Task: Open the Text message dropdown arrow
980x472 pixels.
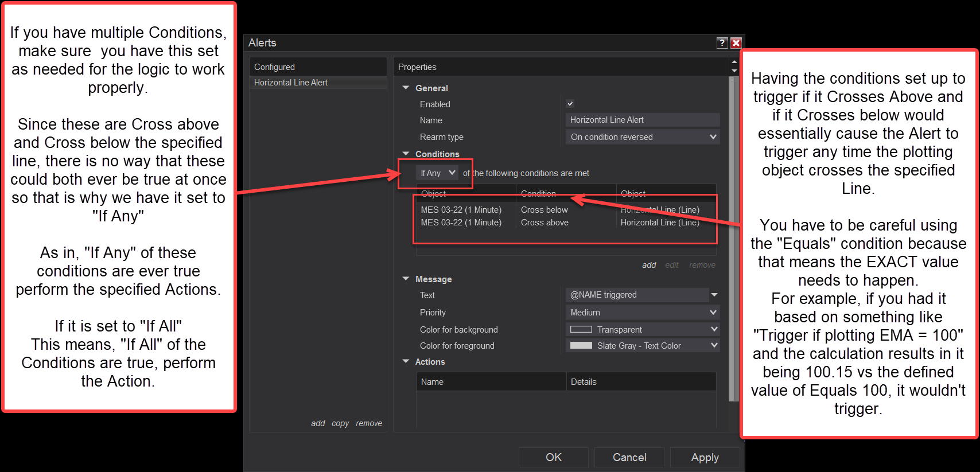Action: coord(714,295)
